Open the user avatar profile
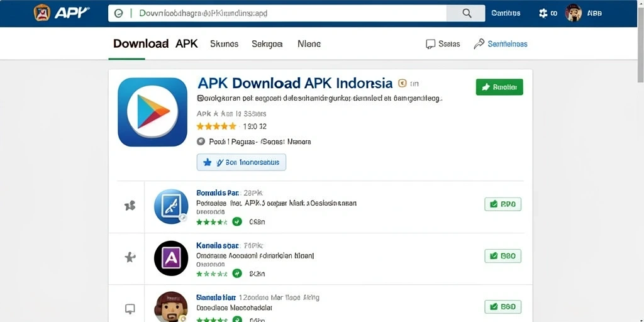The image size is (644, 322). click(574, 13)
